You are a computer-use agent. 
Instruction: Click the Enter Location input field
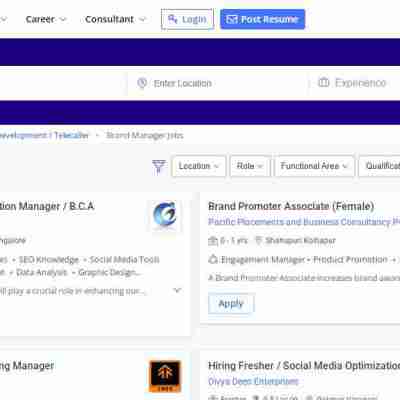coord(217,83)
